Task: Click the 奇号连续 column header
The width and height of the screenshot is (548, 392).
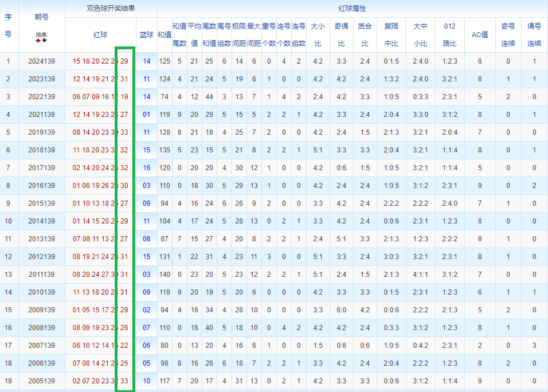Action: point(508,35)
